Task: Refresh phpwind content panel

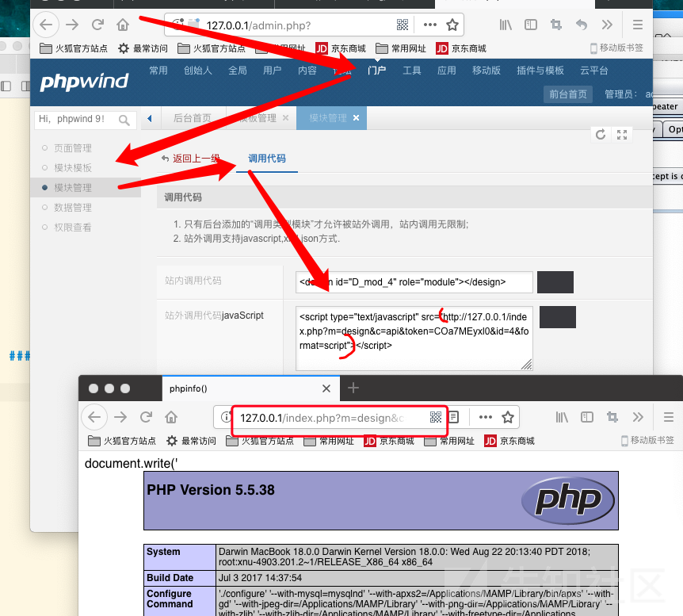Action: point(601,134)
